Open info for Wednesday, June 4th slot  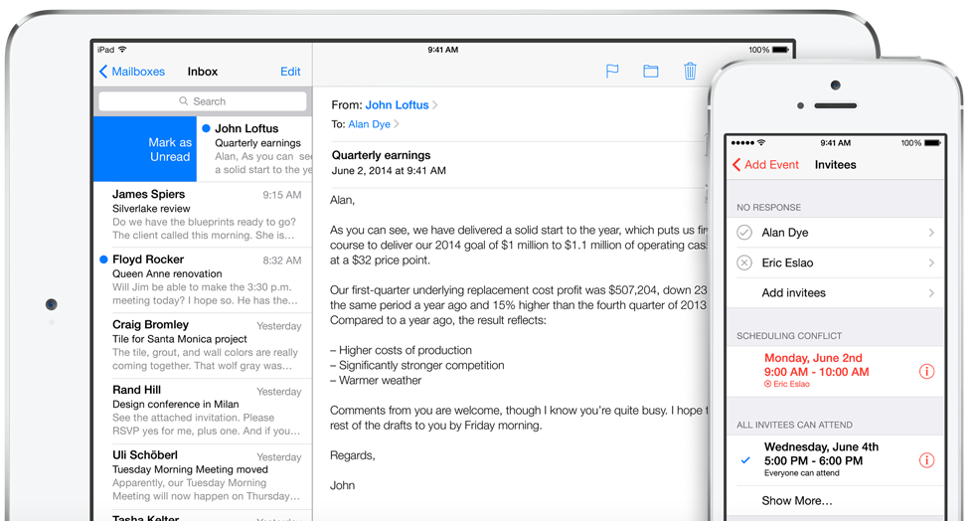point(927,460)
